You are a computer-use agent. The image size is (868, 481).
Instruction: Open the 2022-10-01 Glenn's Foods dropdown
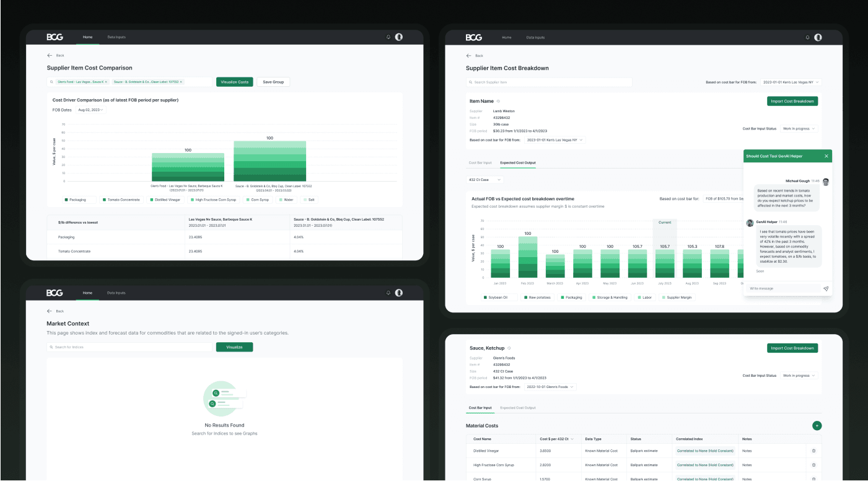[x=550, y=387]
